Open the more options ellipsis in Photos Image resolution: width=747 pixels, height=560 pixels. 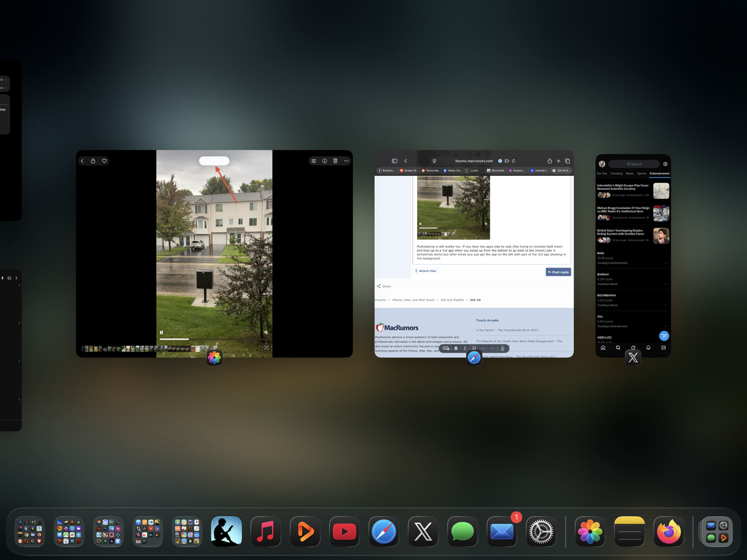click(346, 161)
